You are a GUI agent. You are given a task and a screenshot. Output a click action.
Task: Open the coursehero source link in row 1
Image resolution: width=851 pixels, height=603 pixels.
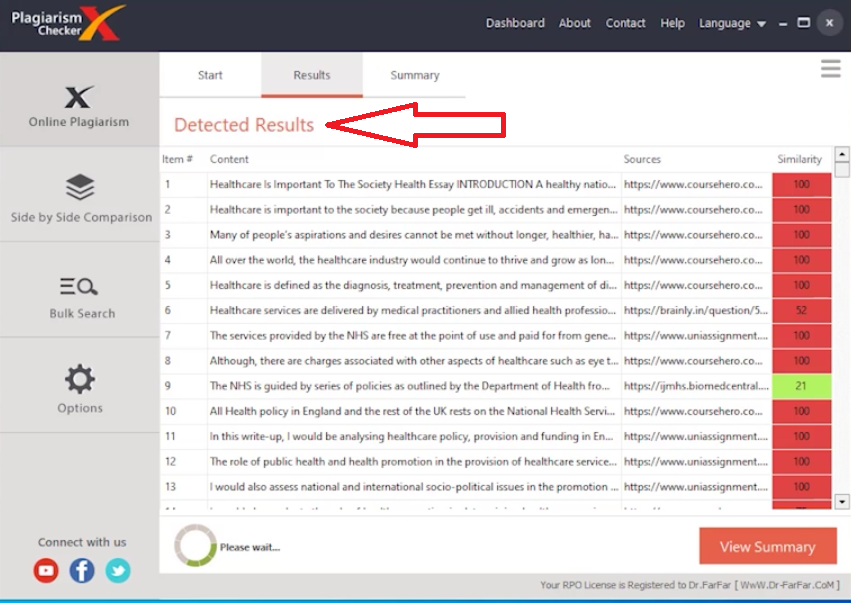(x=693, y=185)
